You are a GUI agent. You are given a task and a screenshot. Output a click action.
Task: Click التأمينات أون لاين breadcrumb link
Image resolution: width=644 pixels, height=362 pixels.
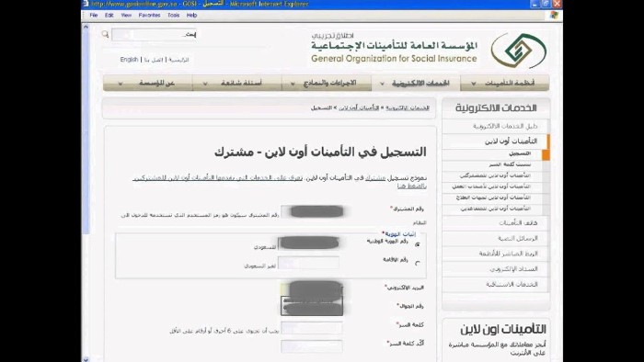[x=359, y=107]
